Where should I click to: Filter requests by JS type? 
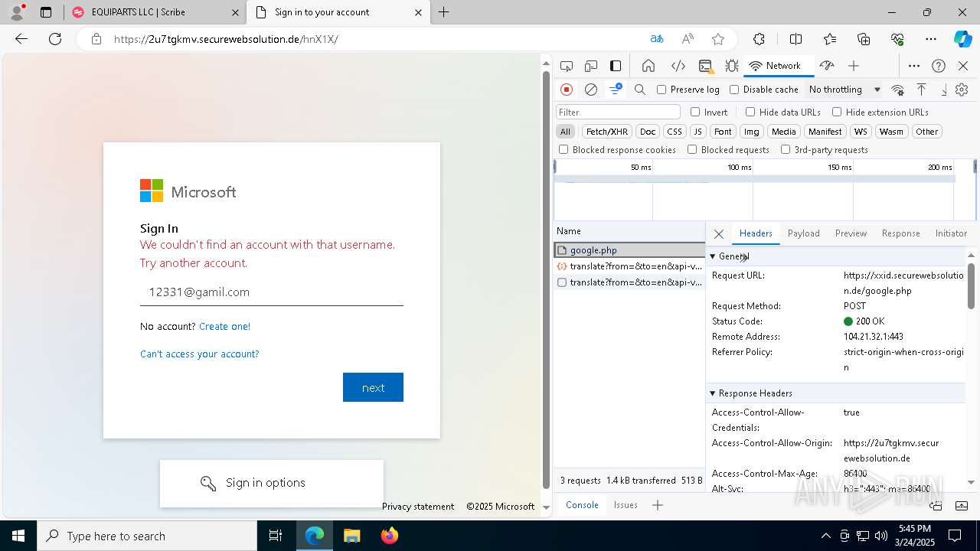click(x=697, y=132)
